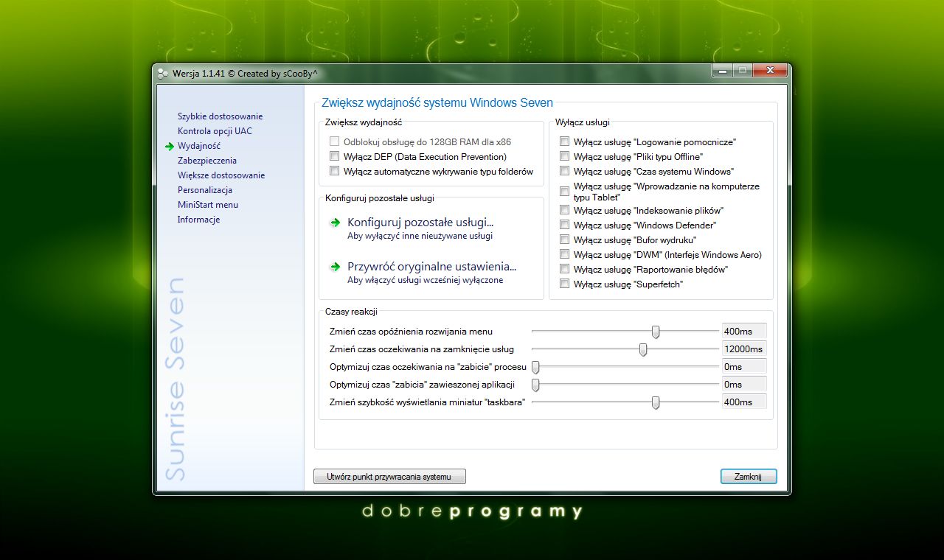Check Wyłącz usługę "Czas systemu Windows"
The height and width of the screenshot is (560, 944).
[x=564, y=171]
